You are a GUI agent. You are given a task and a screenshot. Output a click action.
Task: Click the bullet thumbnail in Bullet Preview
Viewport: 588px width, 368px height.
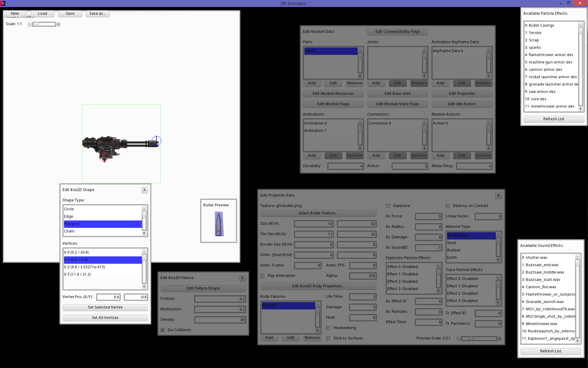[219, 224]
